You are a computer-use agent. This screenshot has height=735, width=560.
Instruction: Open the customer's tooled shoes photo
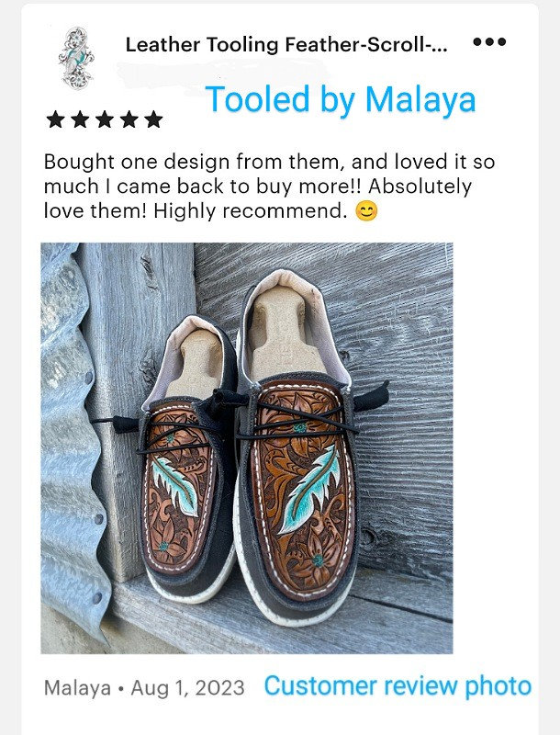pyautogui.click(x=247, y=447)
